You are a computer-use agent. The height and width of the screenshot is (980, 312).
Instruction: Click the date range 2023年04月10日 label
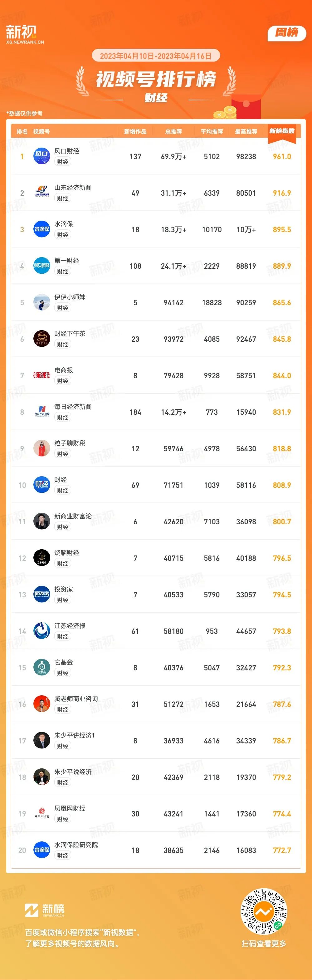[127, 56]
